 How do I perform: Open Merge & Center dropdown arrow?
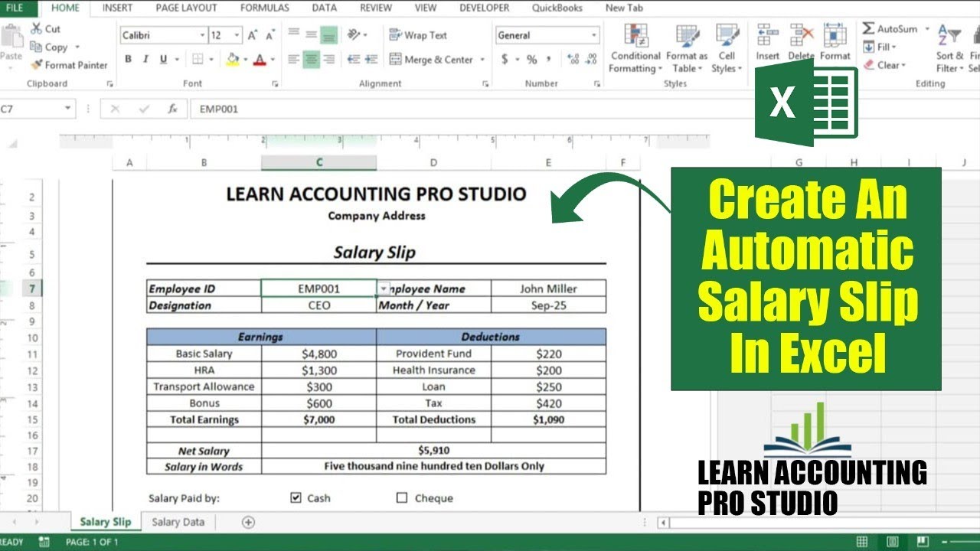(x=482, y=60)
